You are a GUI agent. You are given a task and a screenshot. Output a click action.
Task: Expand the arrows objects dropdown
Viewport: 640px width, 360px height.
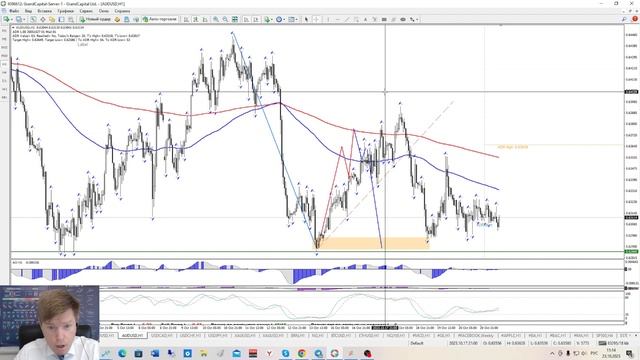pyautogui.click(x=417, y=19)
